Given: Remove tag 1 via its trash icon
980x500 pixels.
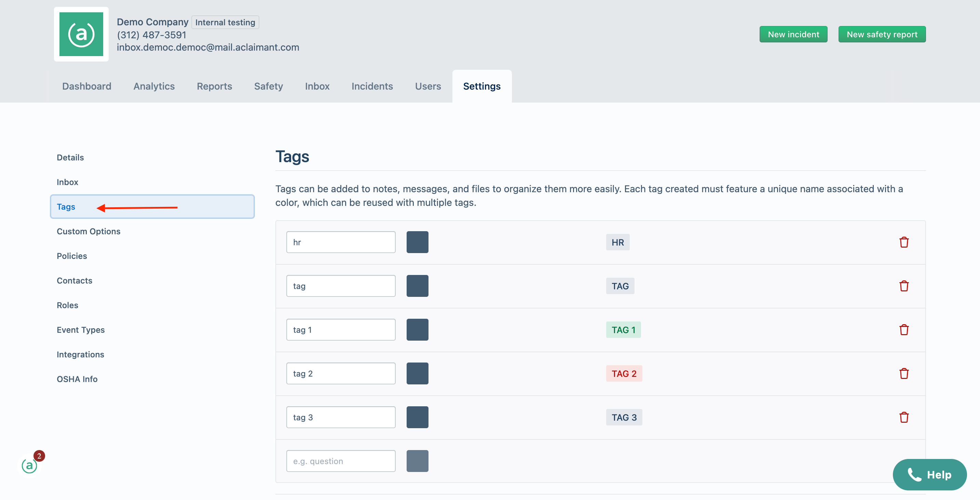Looking at the screenshot, I should pyautogui.click(x=903, y=330).
